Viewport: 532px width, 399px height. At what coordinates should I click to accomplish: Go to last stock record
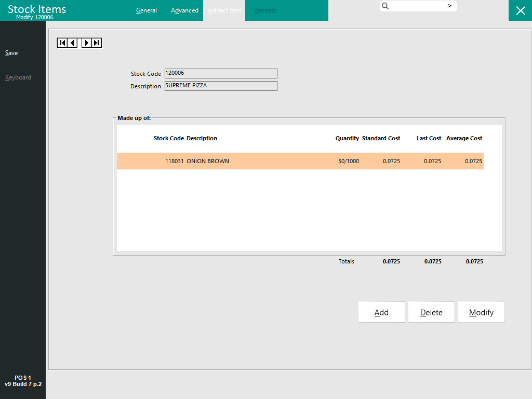point(97,43)
